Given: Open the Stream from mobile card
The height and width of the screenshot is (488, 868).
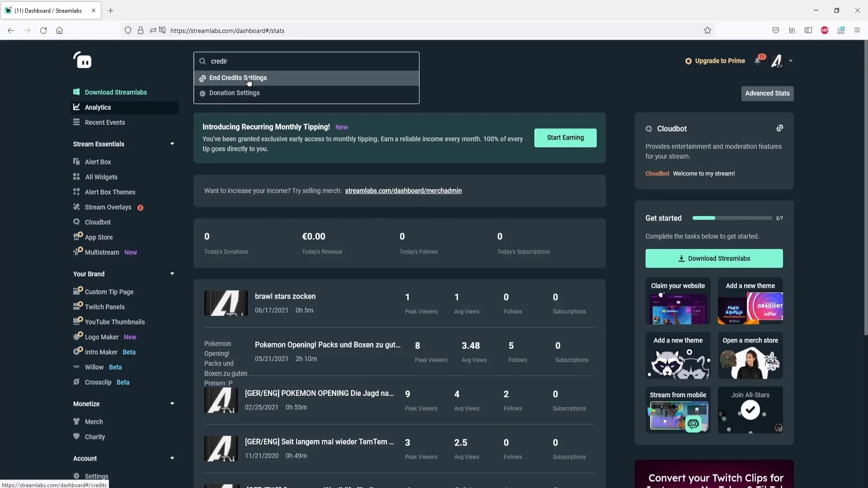Looking at the screenshot, I should (678, 410).
